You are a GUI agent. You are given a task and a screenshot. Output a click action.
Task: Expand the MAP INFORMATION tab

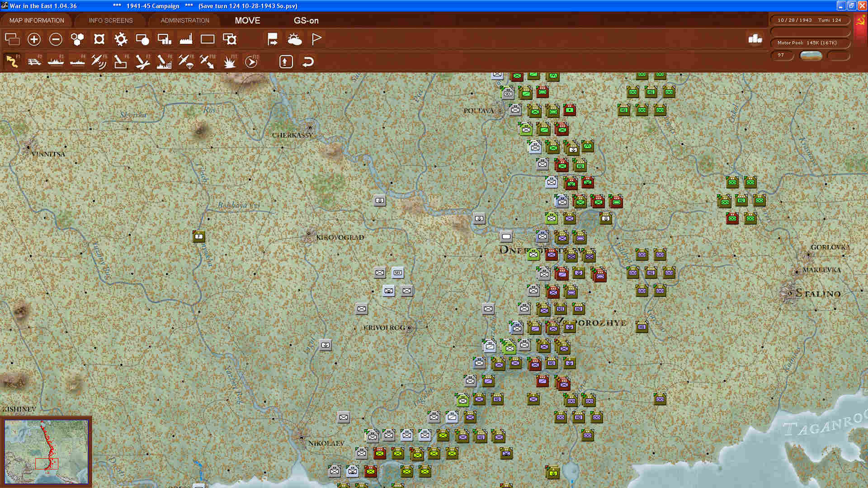point(37,20)
